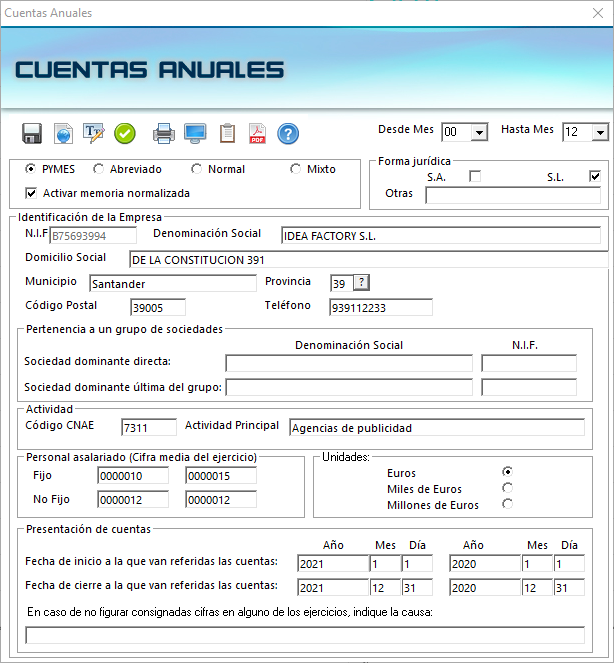Click the second No Fijo personnel field
Screen dimensions: 614x663
click(221, 499)
